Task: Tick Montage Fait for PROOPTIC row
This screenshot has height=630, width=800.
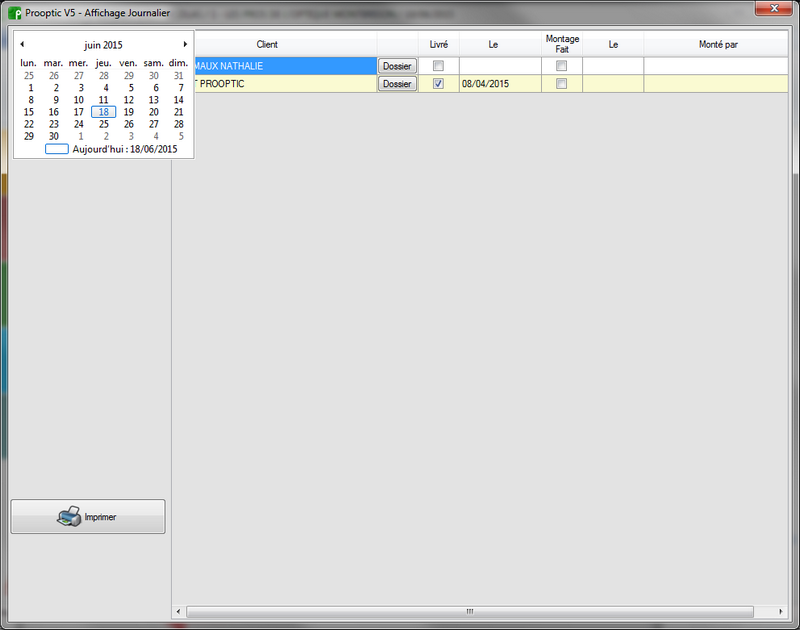Action: pos(561,84)
